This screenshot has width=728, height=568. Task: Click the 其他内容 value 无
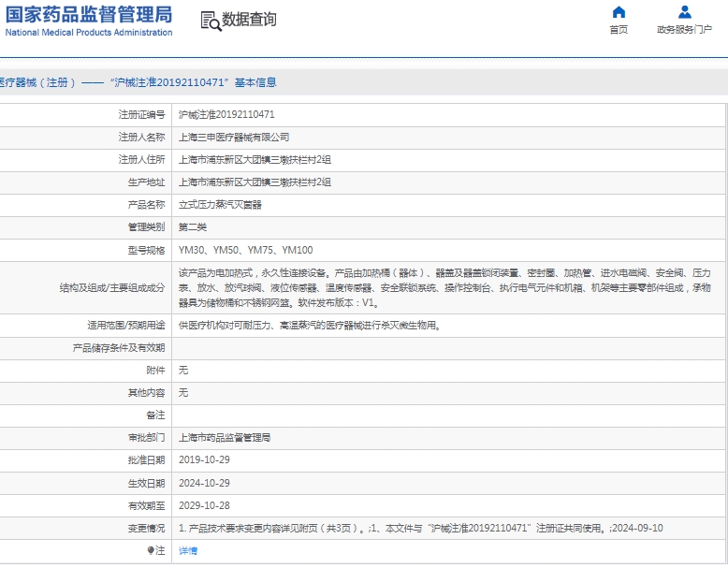[183, 393]
